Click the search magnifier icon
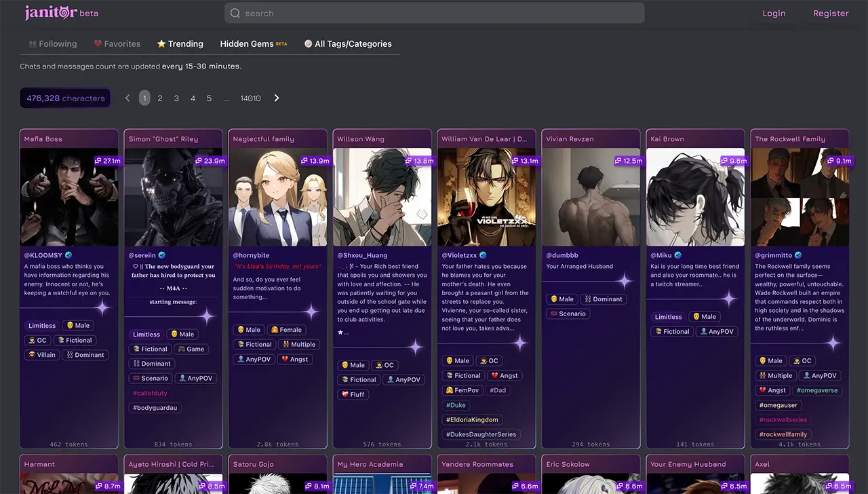868x494 pixels. tap(235, 13)
